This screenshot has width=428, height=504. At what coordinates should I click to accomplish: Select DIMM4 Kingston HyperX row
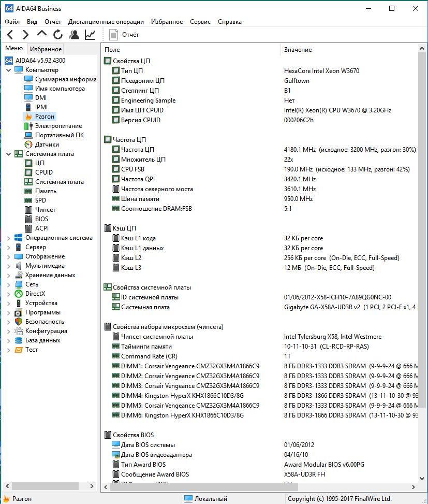(x=260, y=395)
